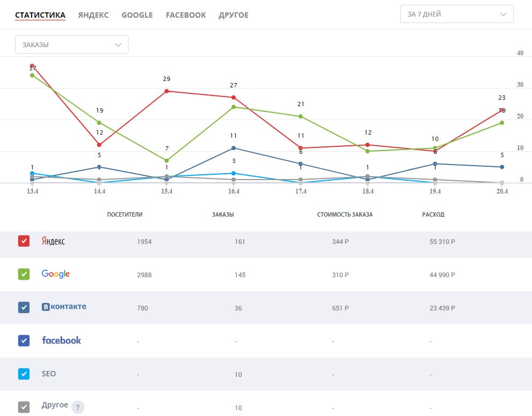Uncheck the SEO checkbox

click(24, 374)
